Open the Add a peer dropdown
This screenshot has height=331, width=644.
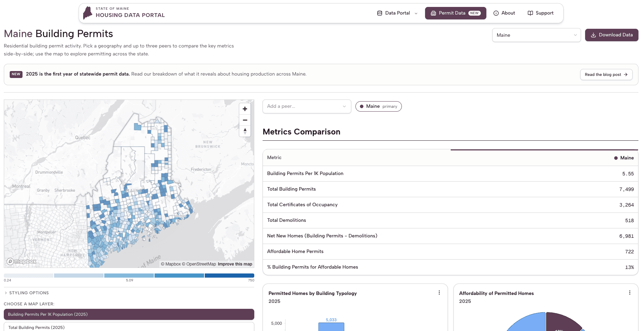(x=307, y=106)
